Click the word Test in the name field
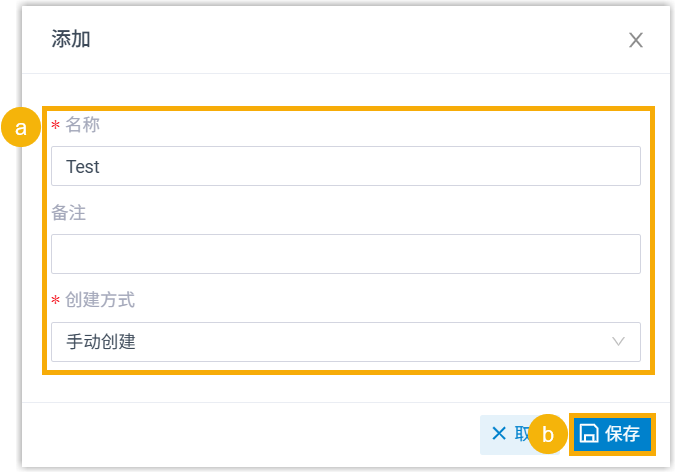 (83, 166)
